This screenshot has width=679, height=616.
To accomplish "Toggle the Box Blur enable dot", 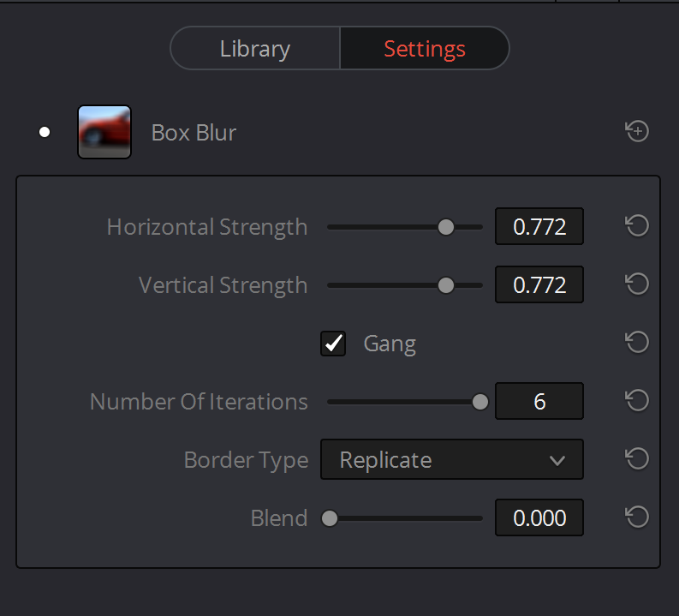I will pyautogui.click(x=45, y=132).
